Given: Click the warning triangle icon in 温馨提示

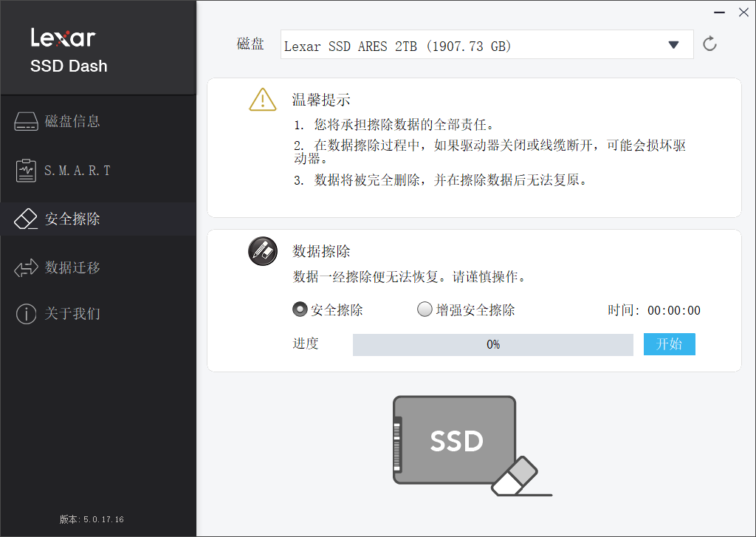Looking at the screenshot, I should 262,99.
